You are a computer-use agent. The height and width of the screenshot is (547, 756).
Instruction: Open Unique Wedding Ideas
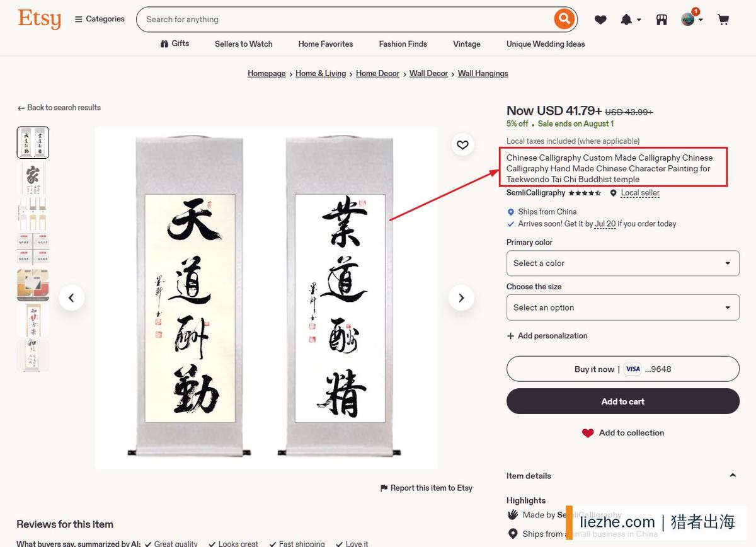click(x=546, y=44)
